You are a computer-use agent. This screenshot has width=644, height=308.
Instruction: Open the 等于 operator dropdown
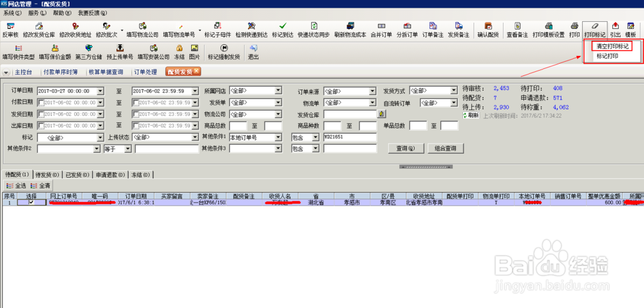tap(128, 149)
